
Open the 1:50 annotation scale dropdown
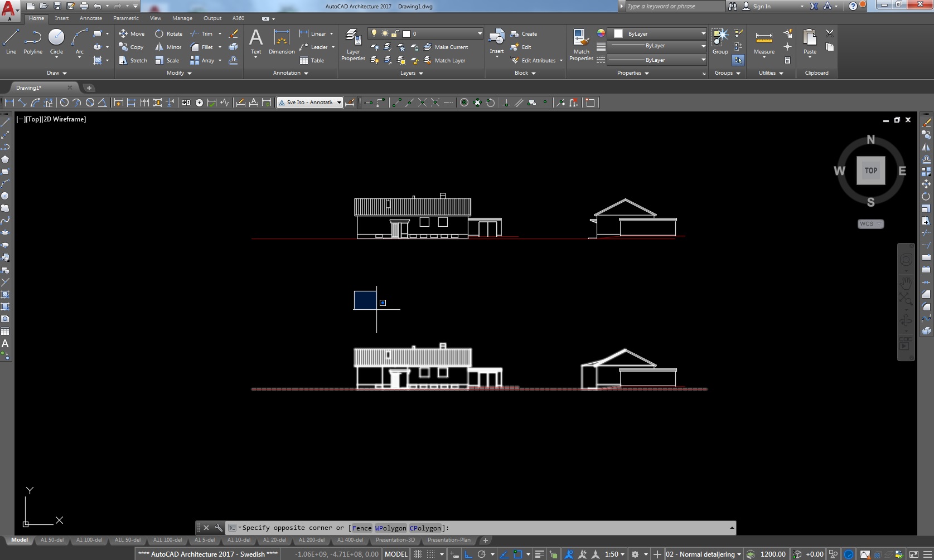coord(613,554)
